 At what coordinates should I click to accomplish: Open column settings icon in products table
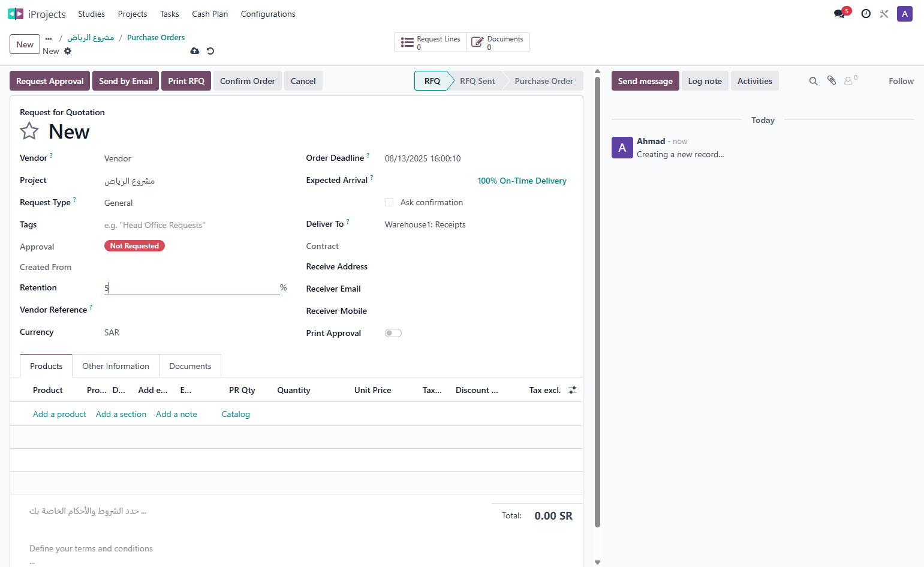[573, 390]
